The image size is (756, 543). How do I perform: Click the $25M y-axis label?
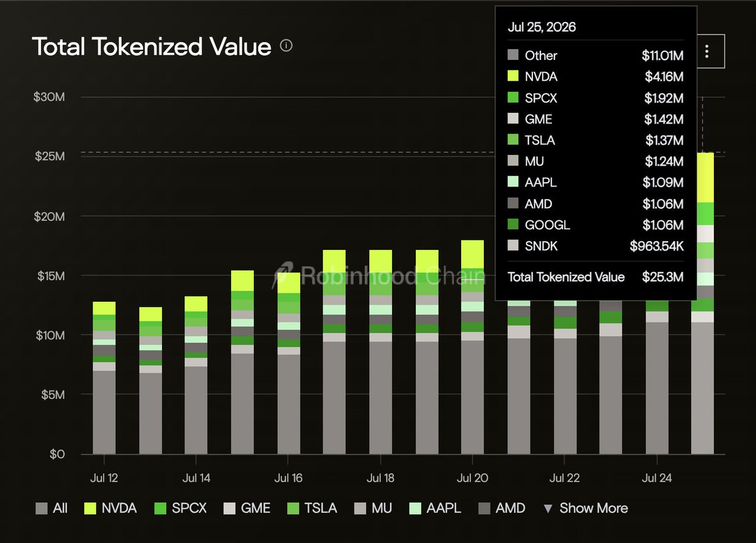coord(50,156)
